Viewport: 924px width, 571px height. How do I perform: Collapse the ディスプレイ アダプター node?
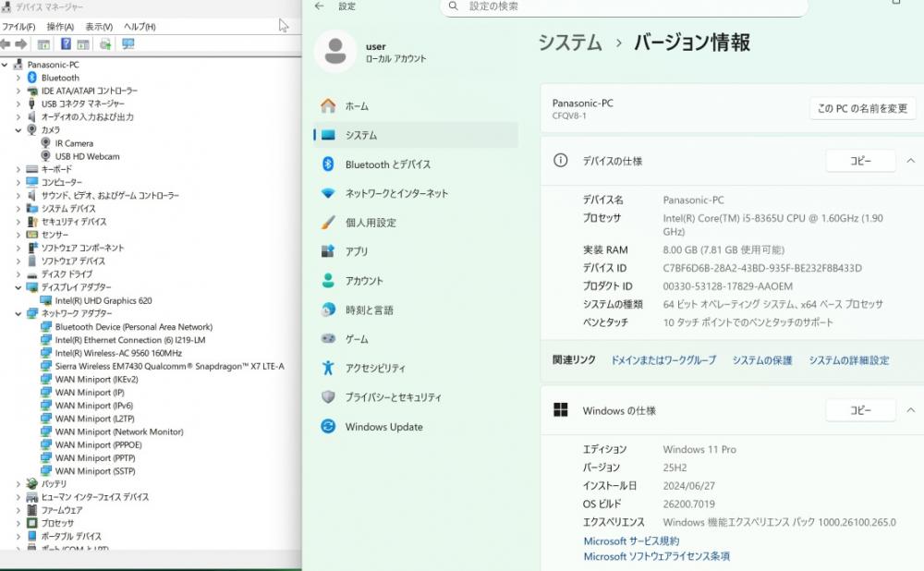pos(18,287)
